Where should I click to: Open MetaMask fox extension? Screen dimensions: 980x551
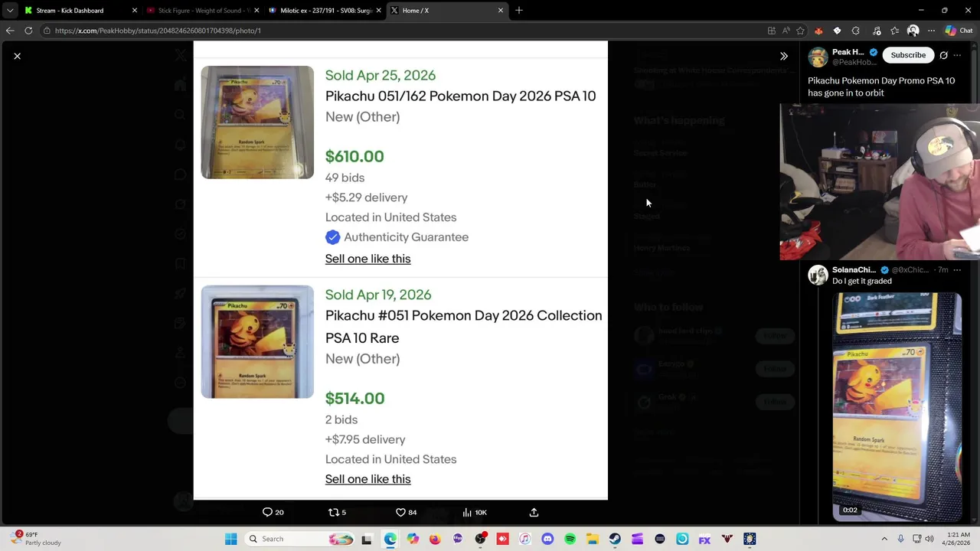point(818,31)
